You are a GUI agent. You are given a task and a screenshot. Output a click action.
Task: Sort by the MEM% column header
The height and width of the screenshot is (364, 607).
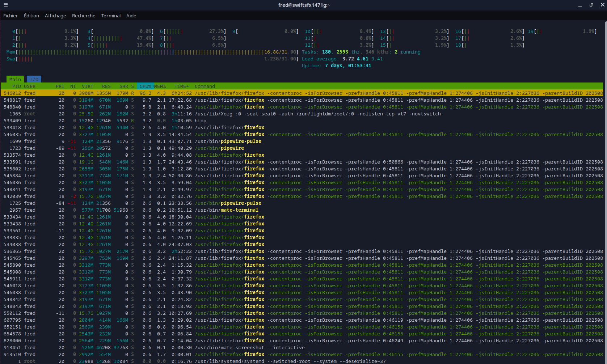[x=160, y=86]
